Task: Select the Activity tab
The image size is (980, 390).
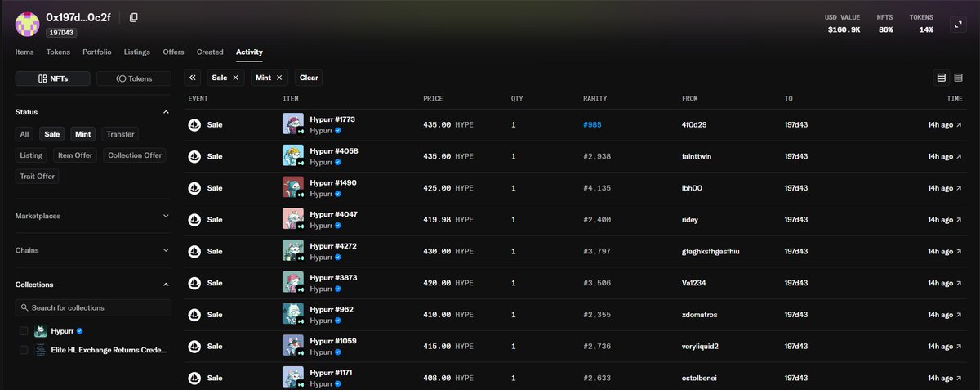Action: 249,52
